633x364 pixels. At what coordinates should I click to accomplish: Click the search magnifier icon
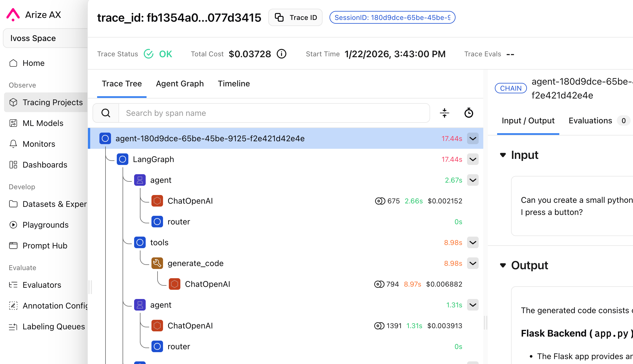point(106,113)
